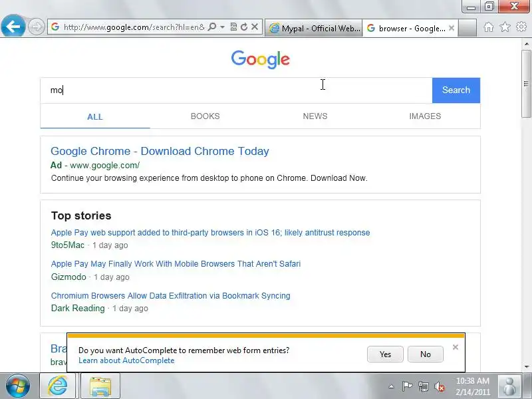This screenshot has width=532, height=399.
Task: Click the network tray icon
Action: click(x=424, y=386)
